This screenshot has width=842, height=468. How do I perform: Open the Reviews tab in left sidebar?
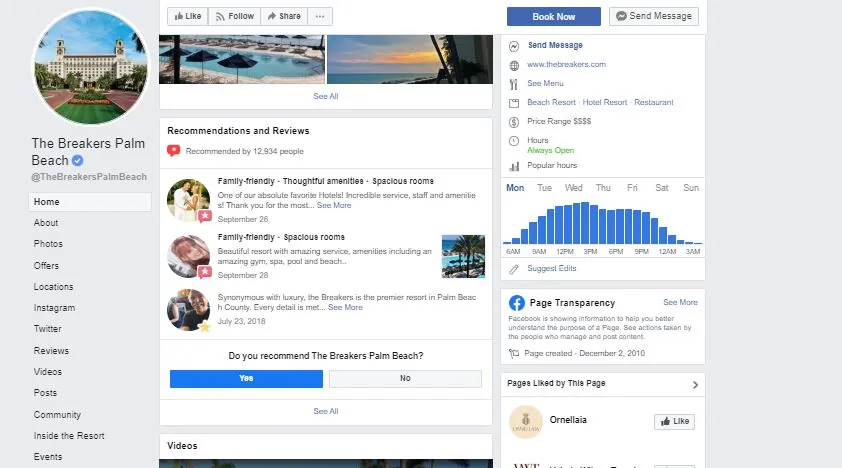51,351
